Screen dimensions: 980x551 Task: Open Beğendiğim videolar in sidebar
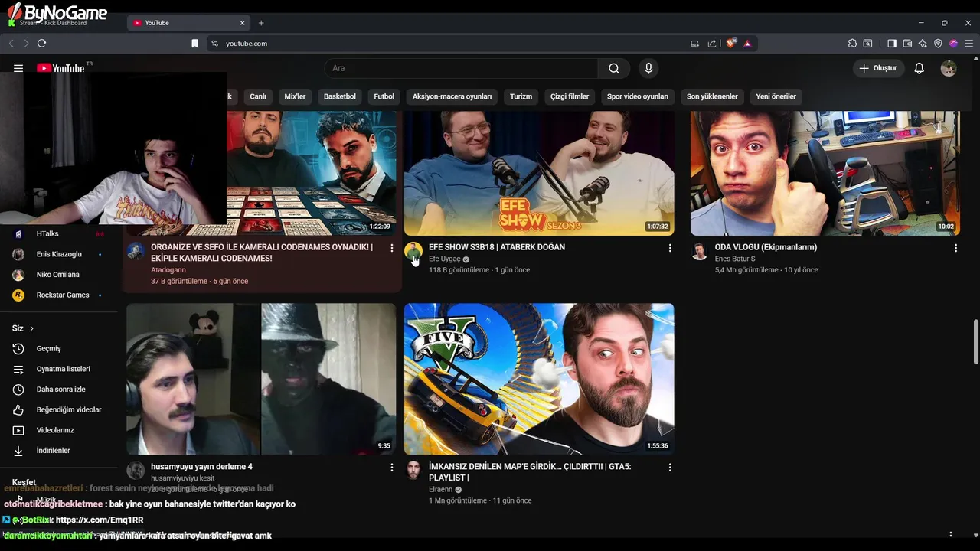(x=59, y=410)
